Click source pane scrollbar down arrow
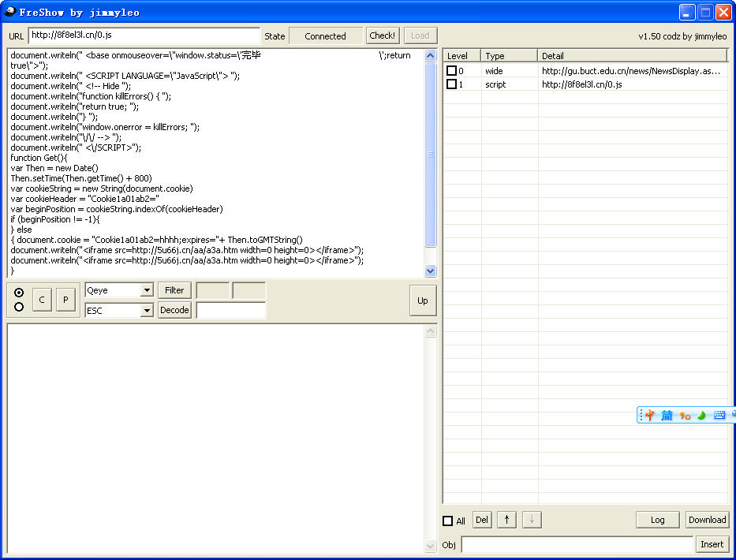The width and height of the screenshot is (736, 560). (x=430, y=271)
